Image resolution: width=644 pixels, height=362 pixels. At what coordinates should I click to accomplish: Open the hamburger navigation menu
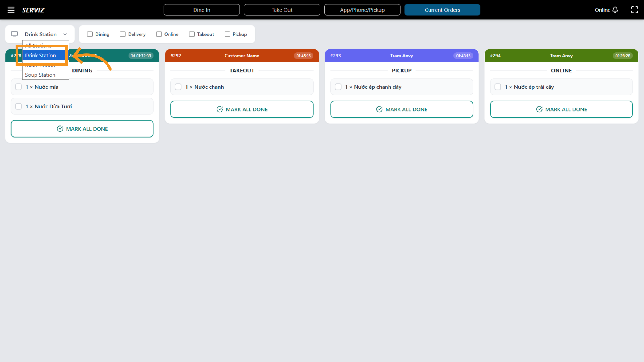tap(11, 10)
